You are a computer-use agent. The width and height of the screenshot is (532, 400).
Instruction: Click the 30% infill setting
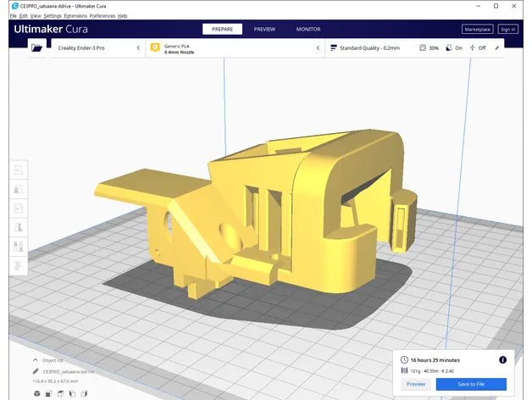[x=429, y=48]
